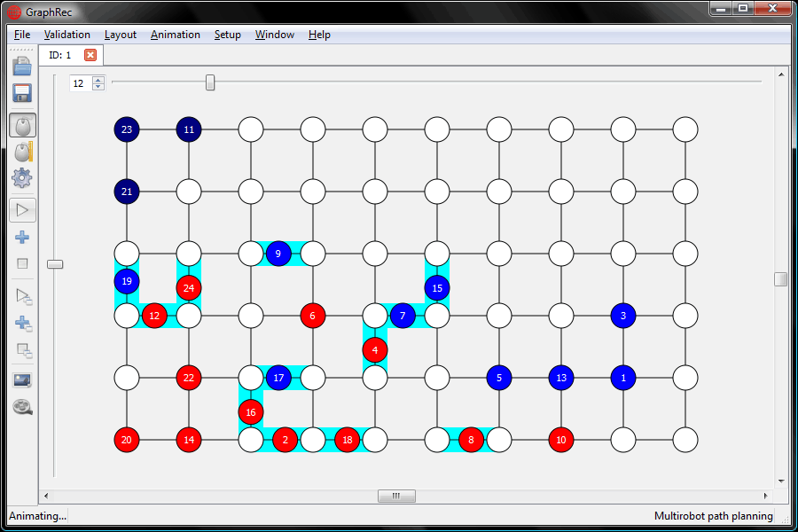The width and height of the screenshot is (798, 532).
Task: Click the blue robot node 19
Action: click(127, 281)
